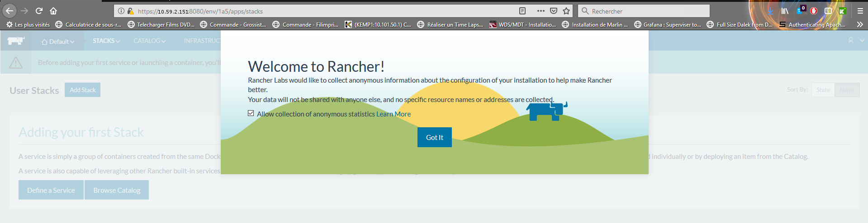The image size is (868, 223).
Task: Open the Default environment dropdown
Action: click(58, 42)
